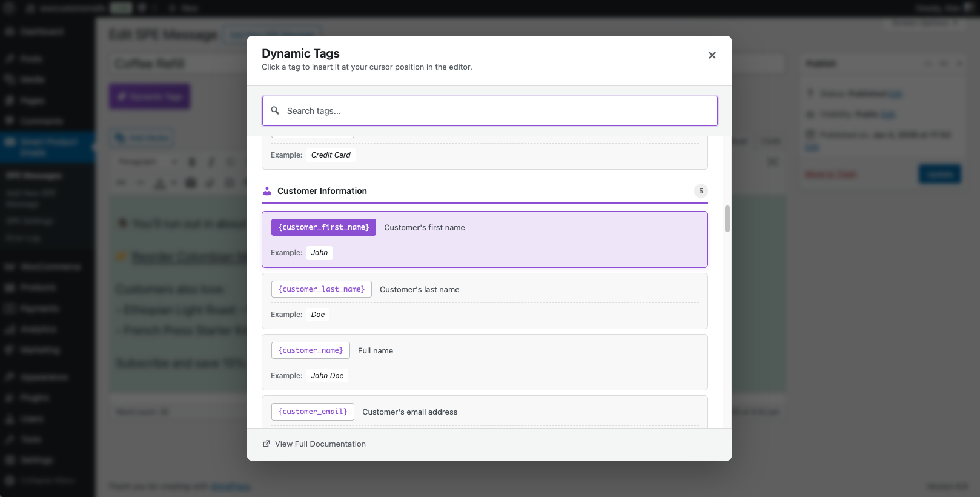Image resolution: width=980 pixels, height=497 pixels.
Task: Insert the {customer_first_name} tag
Action: point(323,227)
